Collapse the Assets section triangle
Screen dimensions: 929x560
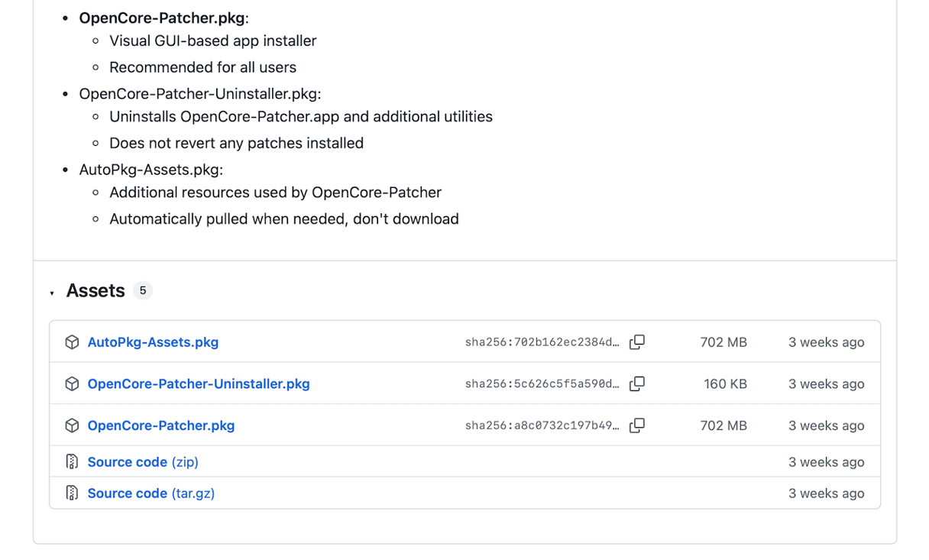point(52,293)
